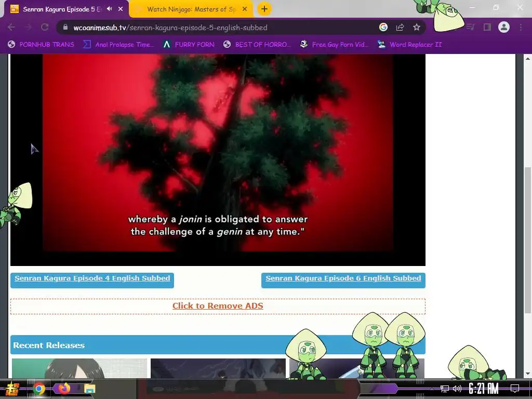Open Chrome's three-dot menu
The width and height of the screenshot is (532, 399).
coord(521,27)
